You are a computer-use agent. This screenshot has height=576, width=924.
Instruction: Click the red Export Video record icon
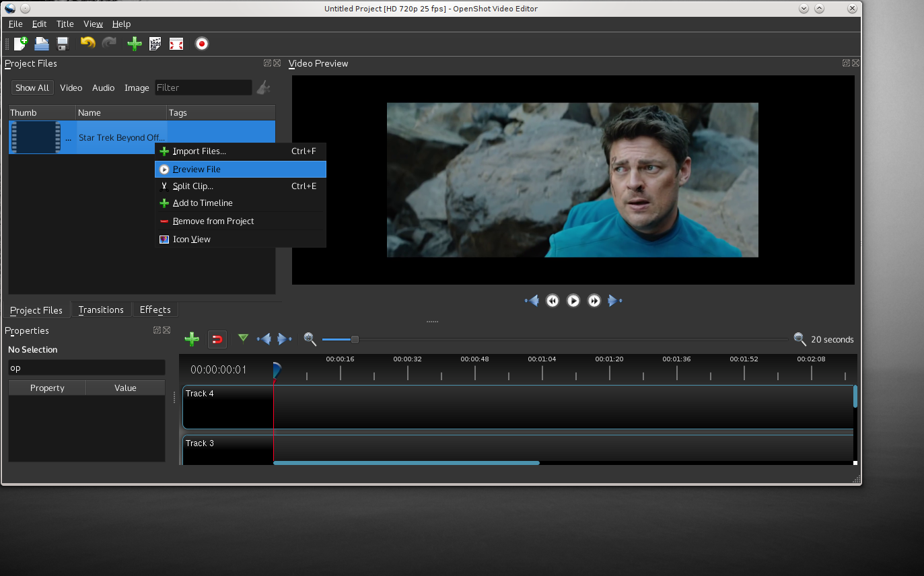[202, 44]
